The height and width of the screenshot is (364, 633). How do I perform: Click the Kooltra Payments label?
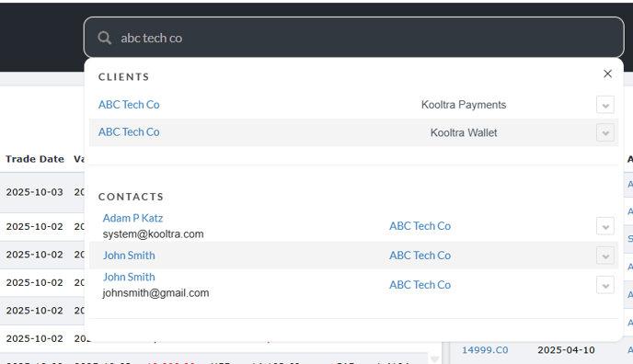(x=464, y=105)
